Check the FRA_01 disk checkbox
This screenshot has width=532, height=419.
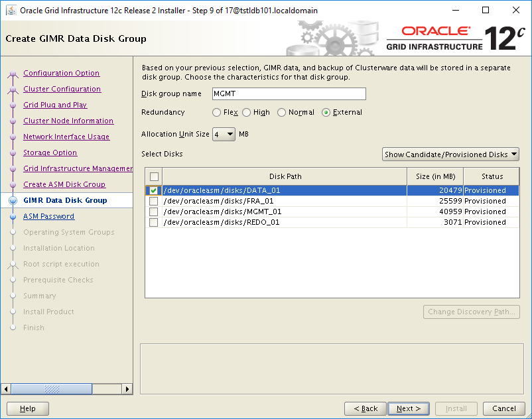tap(153, 201)
